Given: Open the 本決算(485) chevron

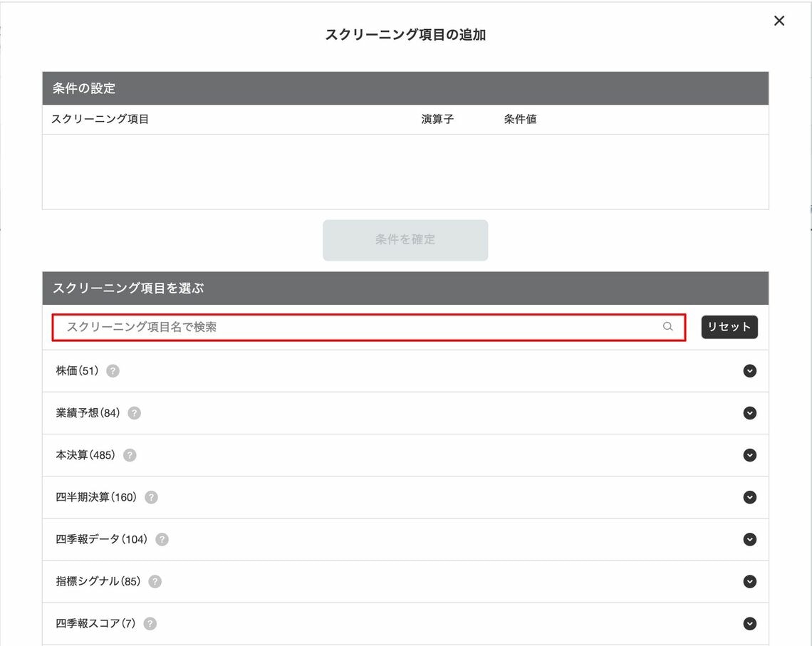Looking at the screenshot, I should 750,455.
